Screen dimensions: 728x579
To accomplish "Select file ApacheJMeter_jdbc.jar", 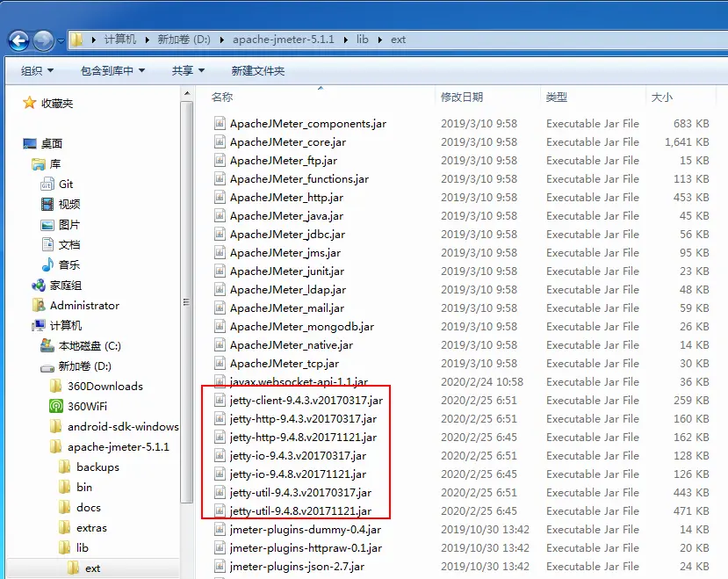I will pyautogui.click(x=287, y=235).
